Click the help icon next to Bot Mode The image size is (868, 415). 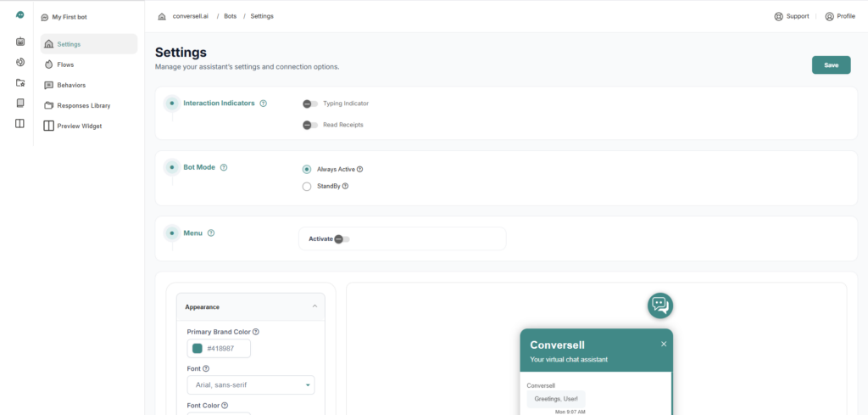click(224, 167)
